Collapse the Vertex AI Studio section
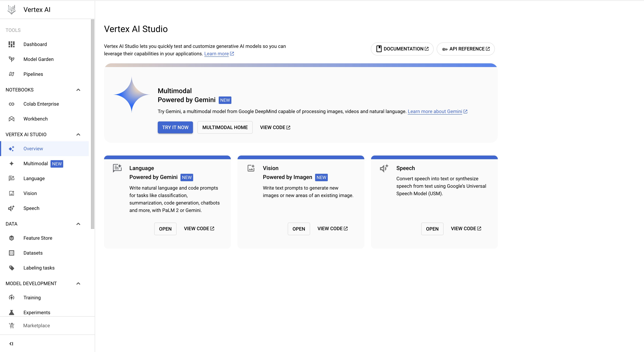644x352 pixels. coord(78,134)
